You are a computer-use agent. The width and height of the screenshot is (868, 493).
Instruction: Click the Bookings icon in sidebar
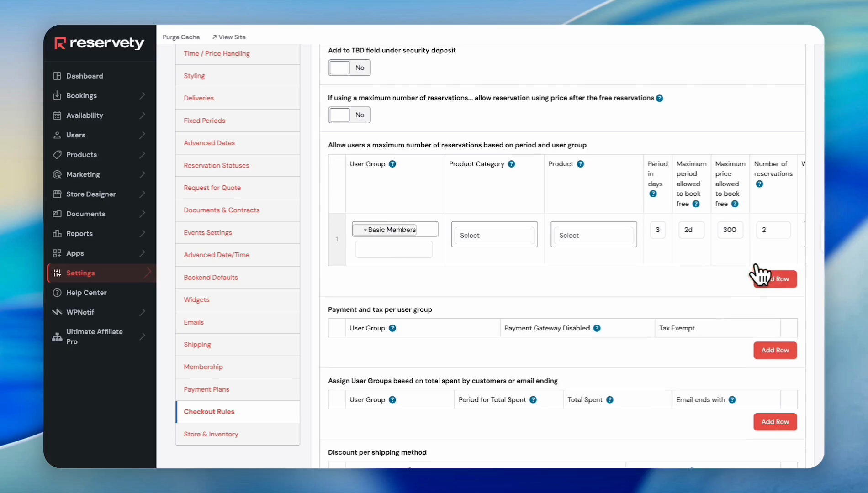tap(57, 95)
